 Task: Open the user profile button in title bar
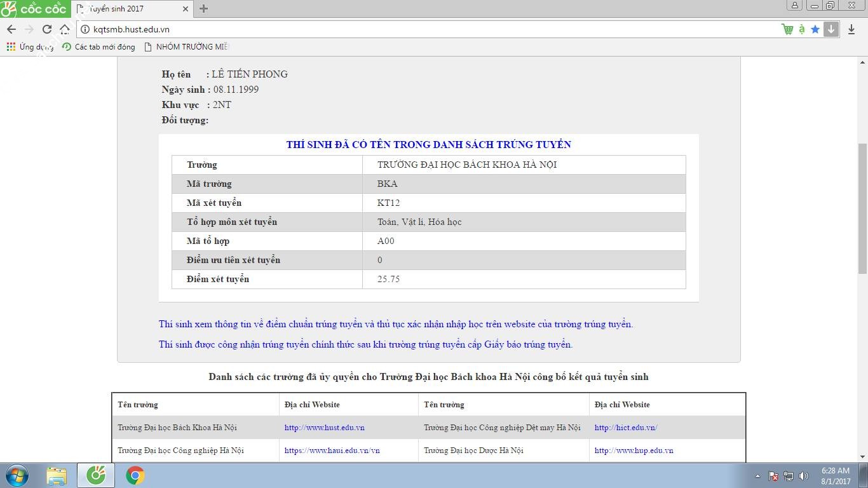(x=795, y=6)
